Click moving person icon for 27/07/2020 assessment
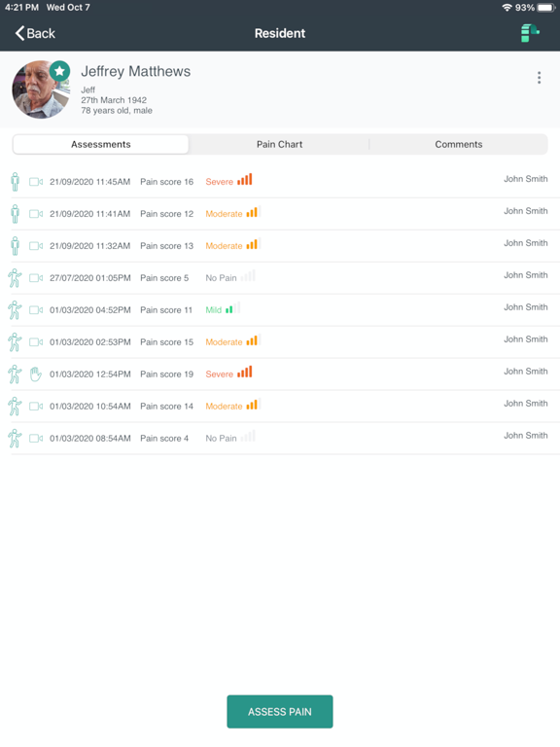The width and height of the screenshot is (560, 747). click(15, 278)
